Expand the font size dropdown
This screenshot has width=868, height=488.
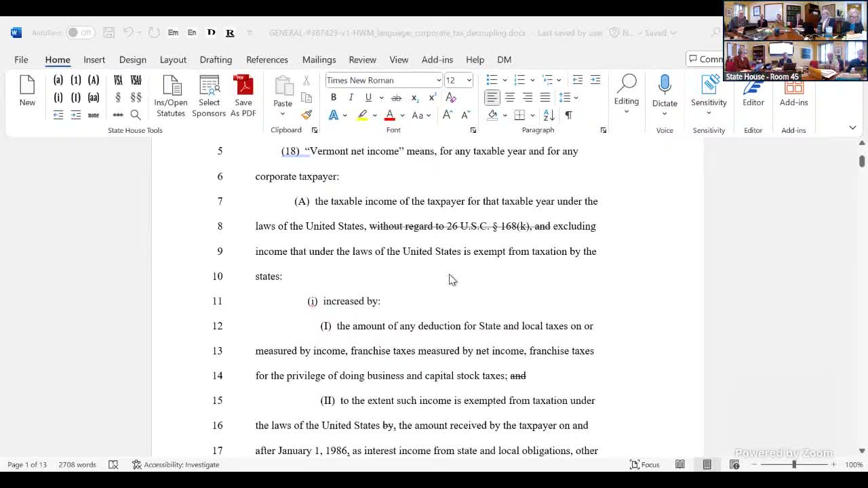click(469, 80)
